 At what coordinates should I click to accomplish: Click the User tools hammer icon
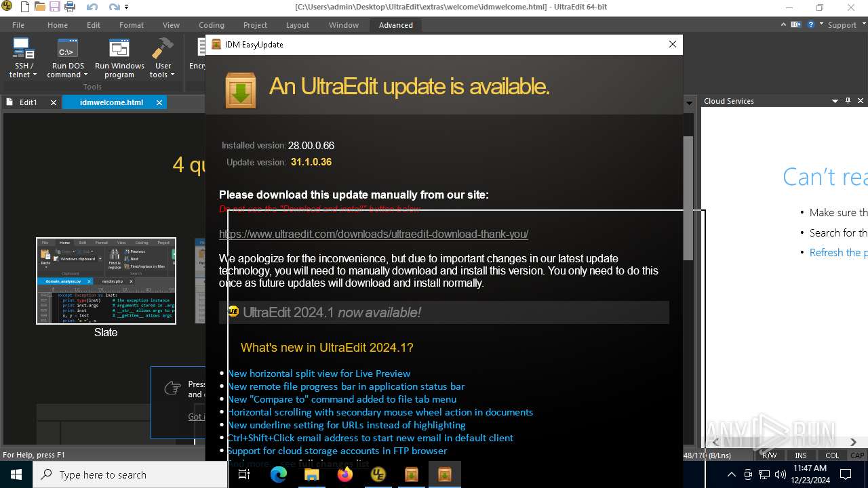click(162, 49)
